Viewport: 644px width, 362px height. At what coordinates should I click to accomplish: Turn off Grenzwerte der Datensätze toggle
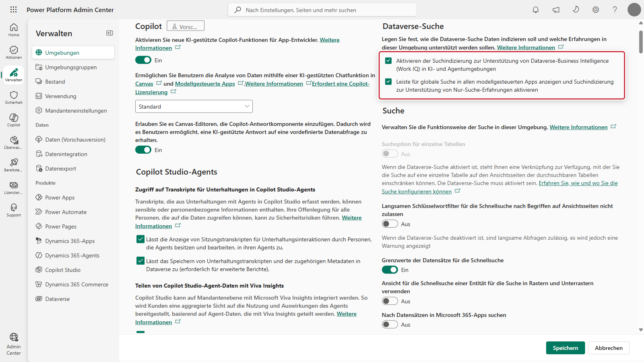point(390,269)
